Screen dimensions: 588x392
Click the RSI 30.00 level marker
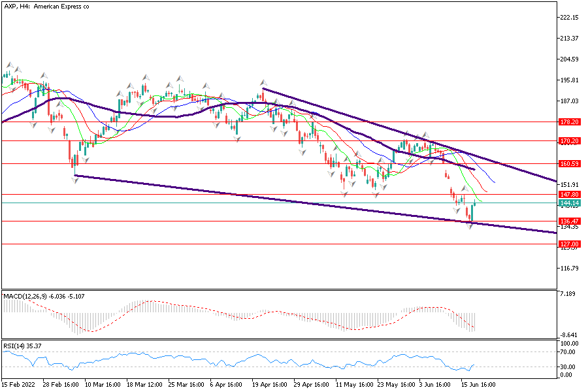click(x=568, y=367)
